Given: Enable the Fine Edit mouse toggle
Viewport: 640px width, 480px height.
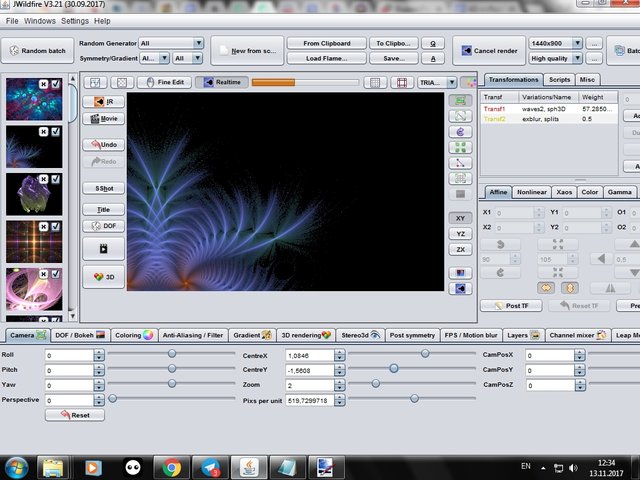Looking at the screenshot, I should pyautogui.click(x=165, y=82).
